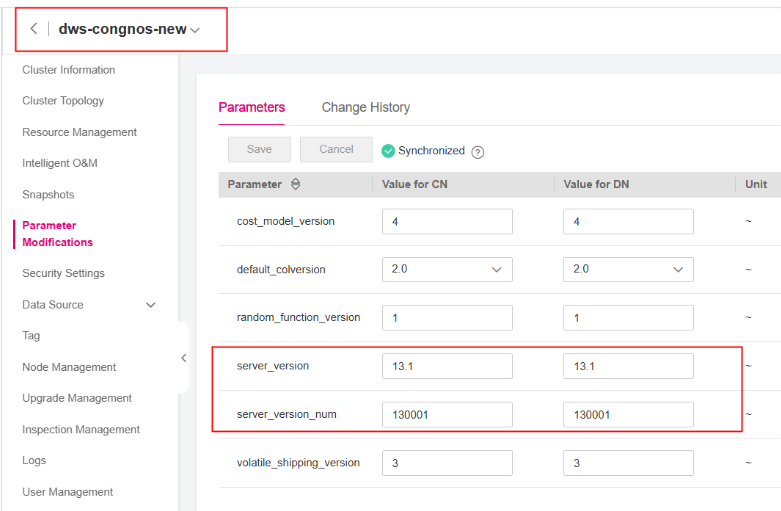
Task: Edit volatile_shipping_version value for CN
Action: (x=447, y=463)
